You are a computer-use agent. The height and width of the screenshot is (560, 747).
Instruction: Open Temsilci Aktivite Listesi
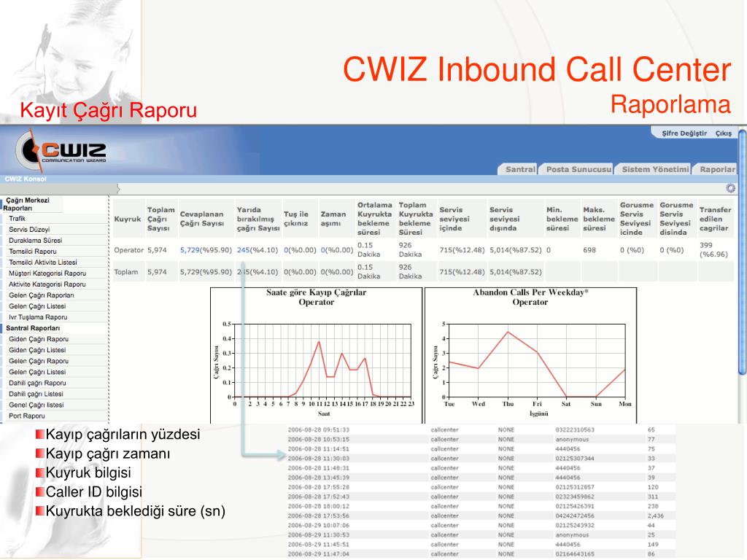[x=43, y=262]
